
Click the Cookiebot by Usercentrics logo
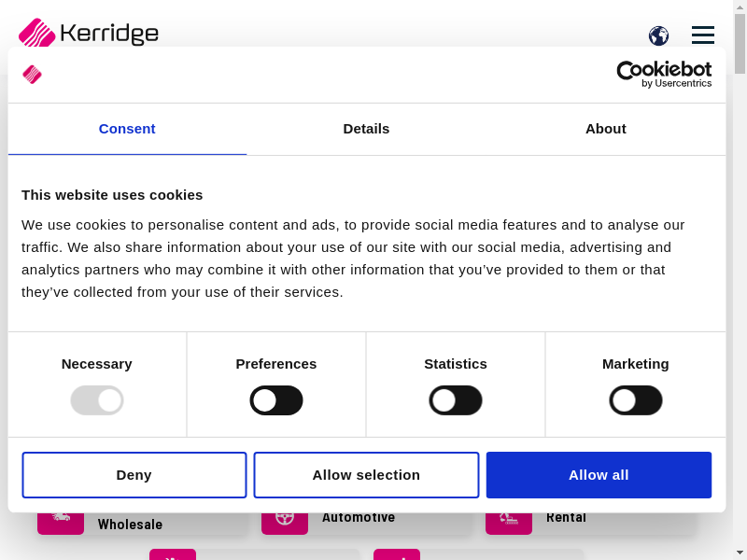(664, 74)
